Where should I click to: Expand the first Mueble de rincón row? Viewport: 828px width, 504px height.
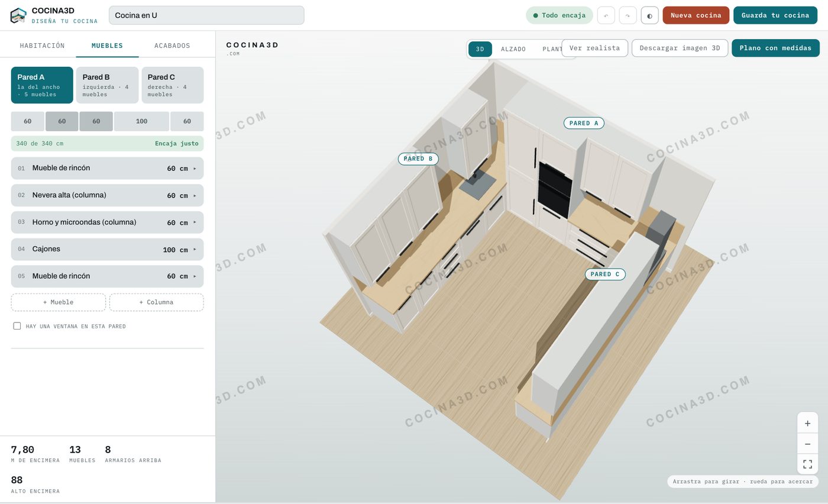(107, 168)
